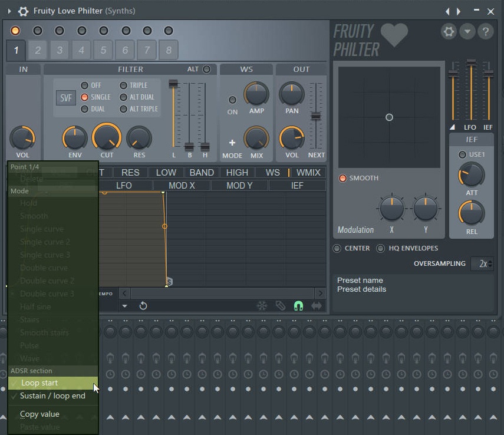This screenshot has height=435, width=504.
Task: Click the help question mark icon
Action: (486, 32)
